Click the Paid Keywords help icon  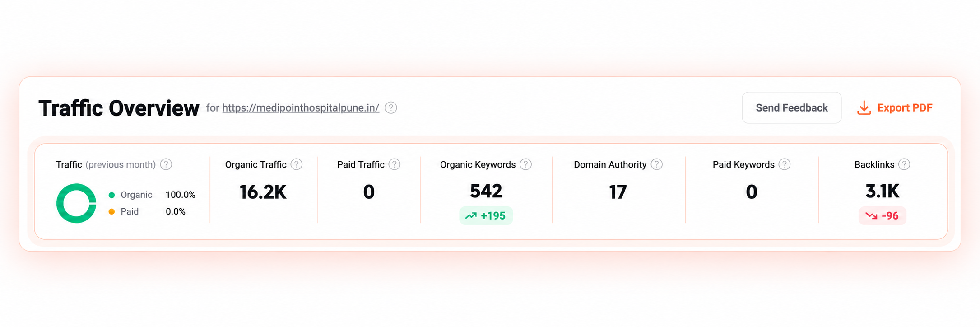click(785, 164)
